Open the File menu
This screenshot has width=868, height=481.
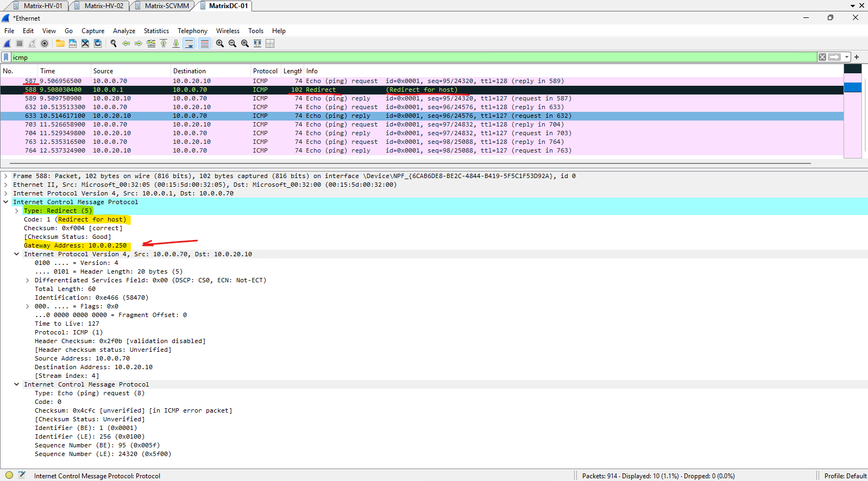tap(9, 31)
